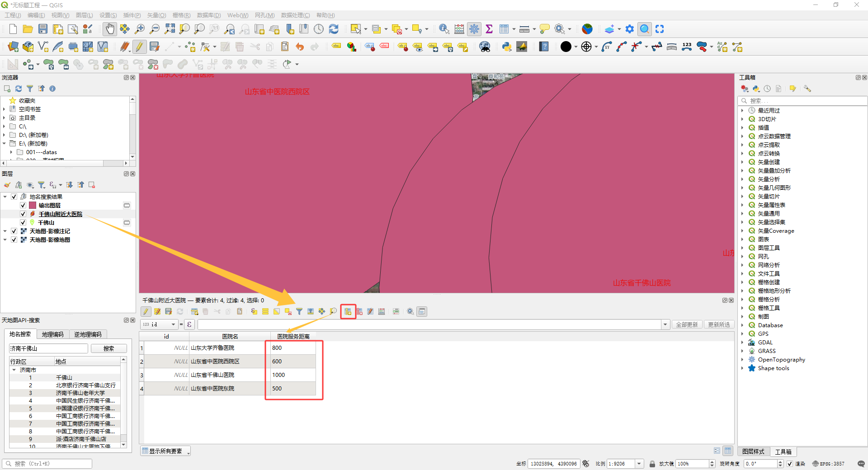The height and width of the screenshot is (470, 868).
Task: Open project using the folder icon
Action: pyautogui.click(x=28, y=29)
